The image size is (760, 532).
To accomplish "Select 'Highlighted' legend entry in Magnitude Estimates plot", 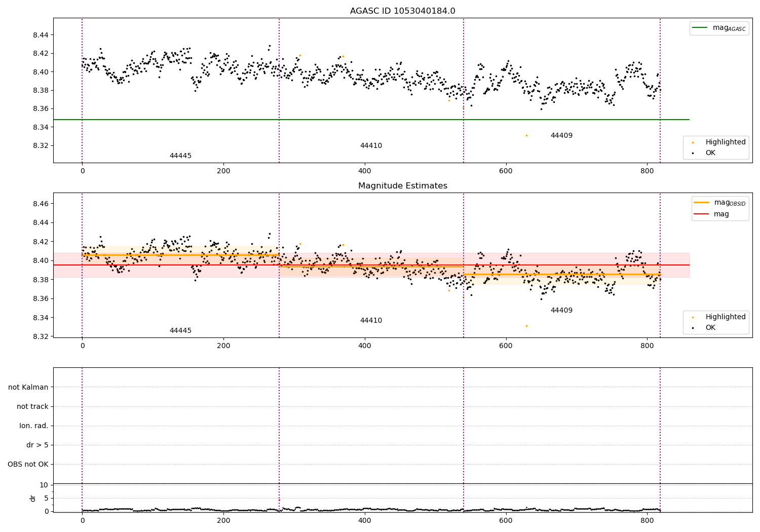I will coord(725,317).
